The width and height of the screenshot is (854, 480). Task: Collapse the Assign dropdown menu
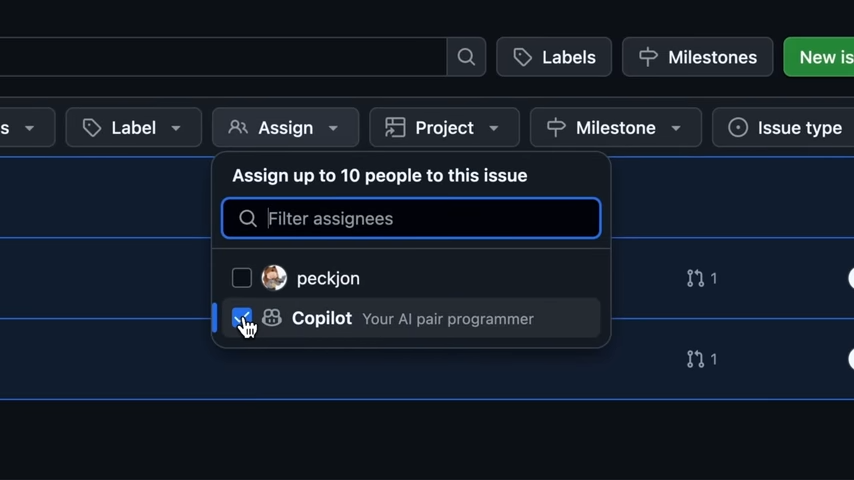(x=286, y=128)
